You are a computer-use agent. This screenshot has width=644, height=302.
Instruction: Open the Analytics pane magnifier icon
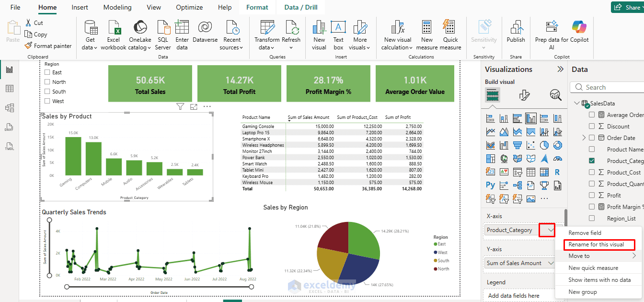(556, 94)
